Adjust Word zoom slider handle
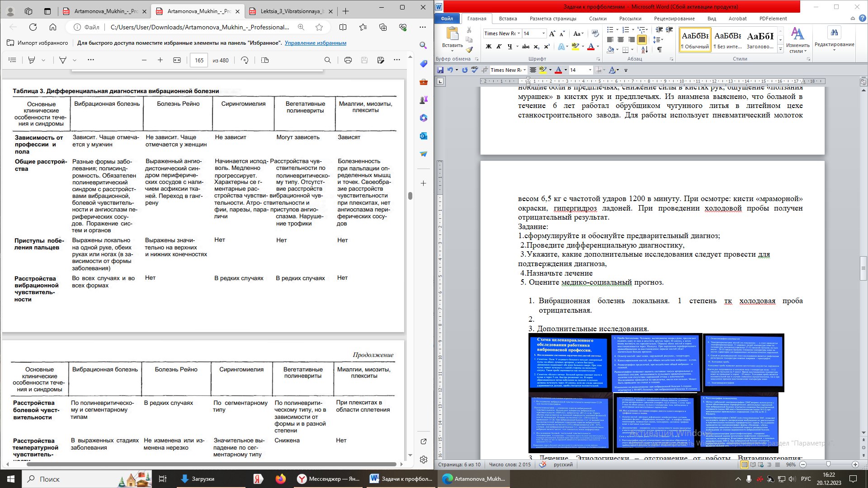Viewport: 868px width, 488px height. tap(828, 465)
